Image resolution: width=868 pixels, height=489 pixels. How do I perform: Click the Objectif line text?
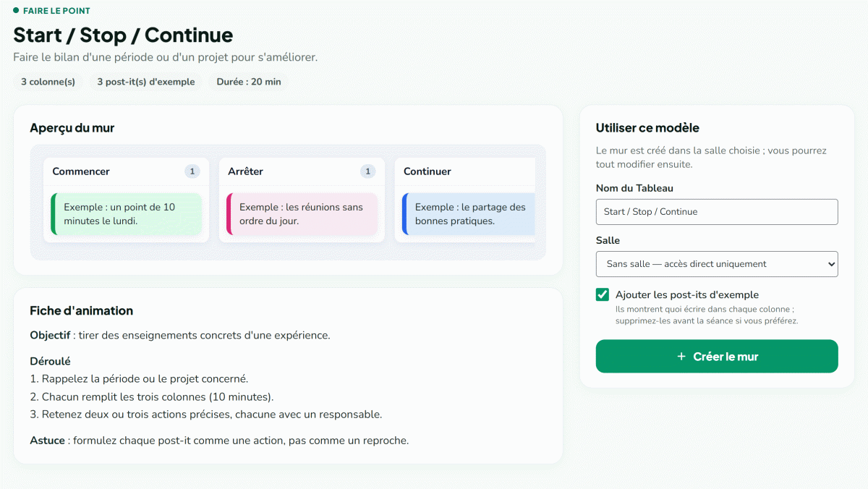[x=180, y=336]
